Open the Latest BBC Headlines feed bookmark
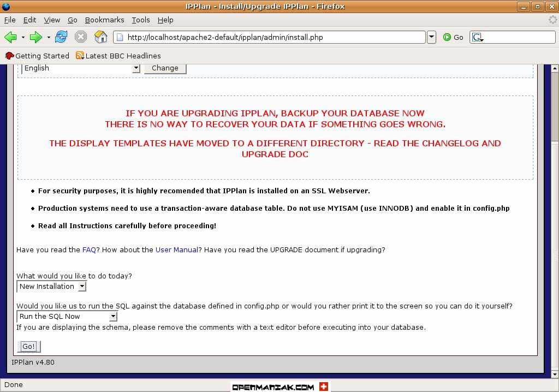Screen dimensions: 559x392 point(118,56)
